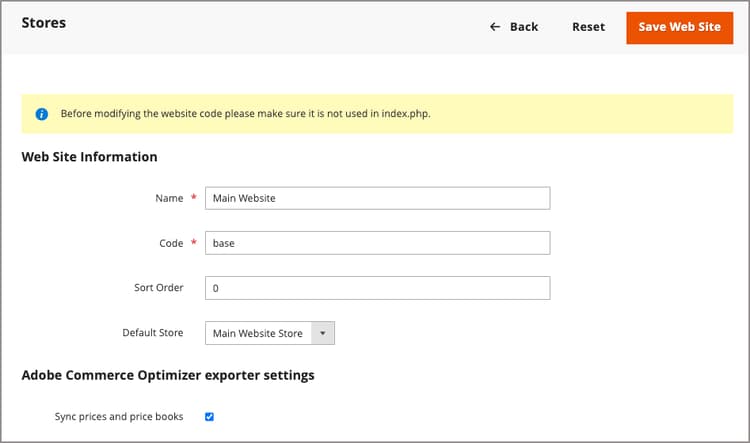This screenshot has height=443, width=750.
Task: Focus the Name input field
Action: click(377, 198)
